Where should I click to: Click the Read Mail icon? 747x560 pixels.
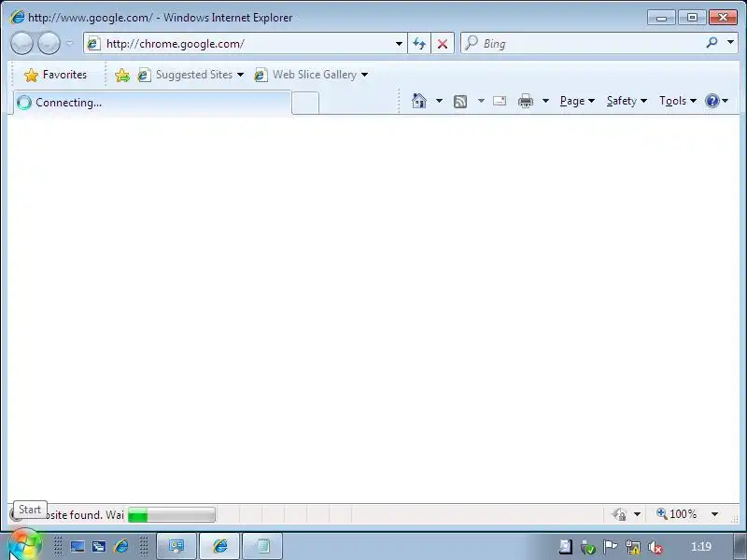[x=500, y=101]
